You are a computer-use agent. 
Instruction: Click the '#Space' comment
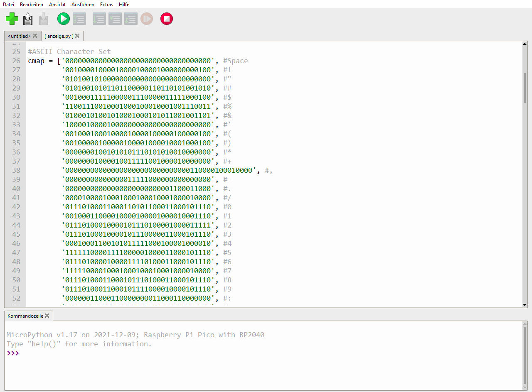pyautogui.click(x=236, y=61)
